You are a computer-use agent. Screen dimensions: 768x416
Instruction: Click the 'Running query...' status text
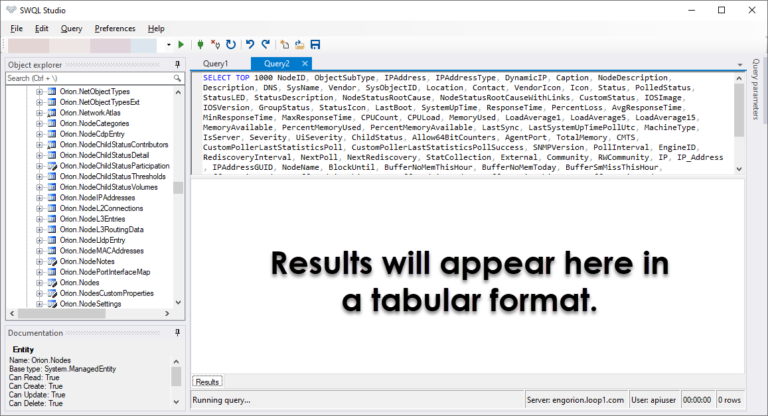[x=221, y=400]
